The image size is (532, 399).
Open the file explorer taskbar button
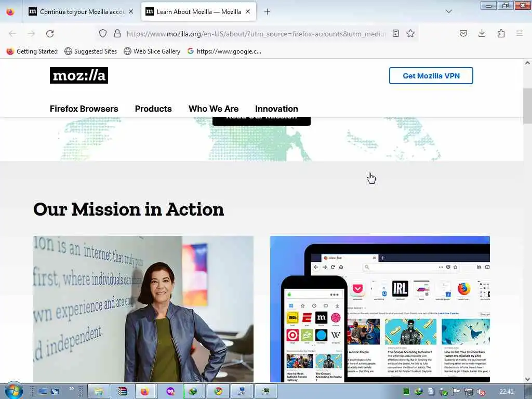point(98,392)
